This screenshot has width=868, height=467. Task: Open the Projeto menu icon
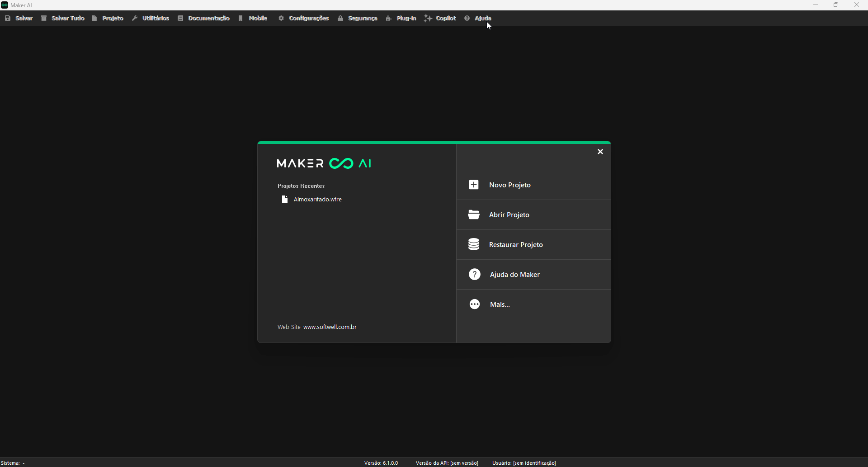tap(94, 18)
